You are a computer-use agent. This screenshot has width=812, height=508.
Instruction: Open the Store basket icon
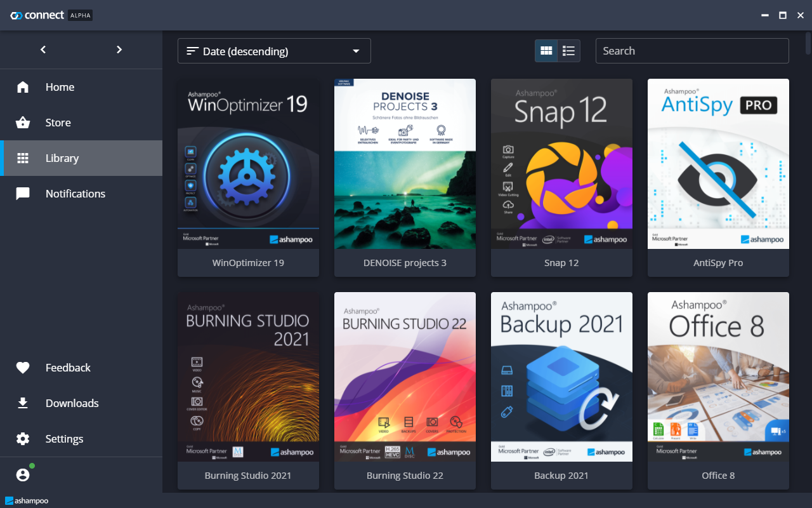23,123
